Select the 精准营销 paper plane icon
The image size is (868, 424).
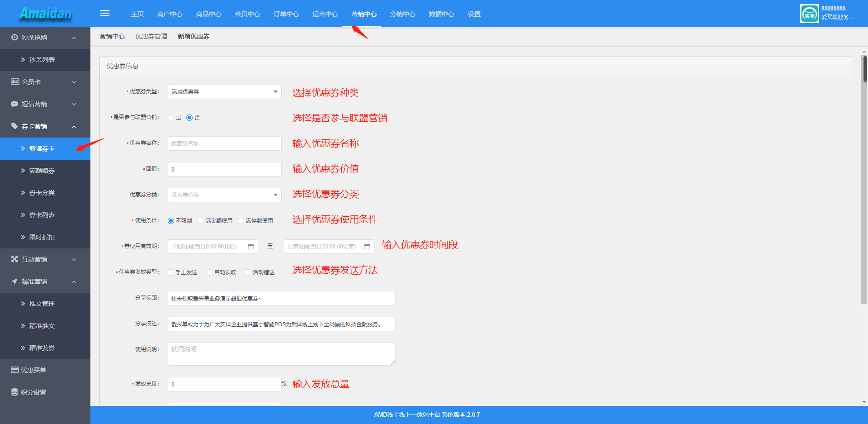(14, 281)
